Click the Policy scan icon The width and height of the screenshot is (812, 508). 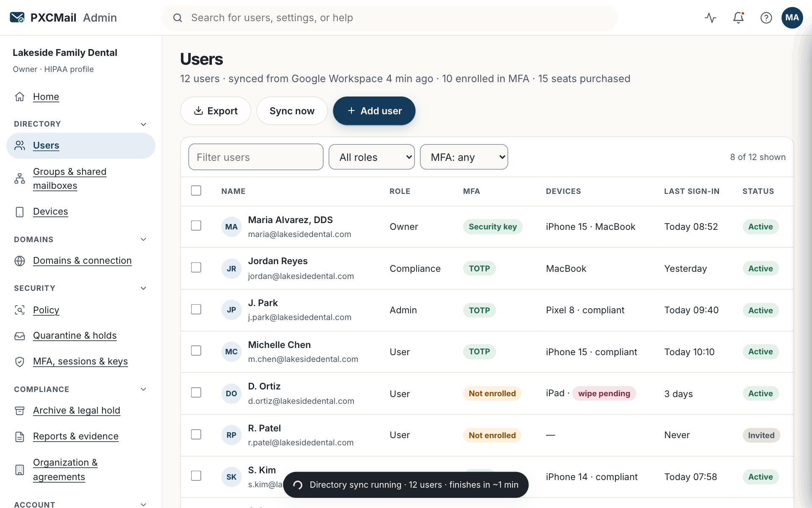coord(19,310)
